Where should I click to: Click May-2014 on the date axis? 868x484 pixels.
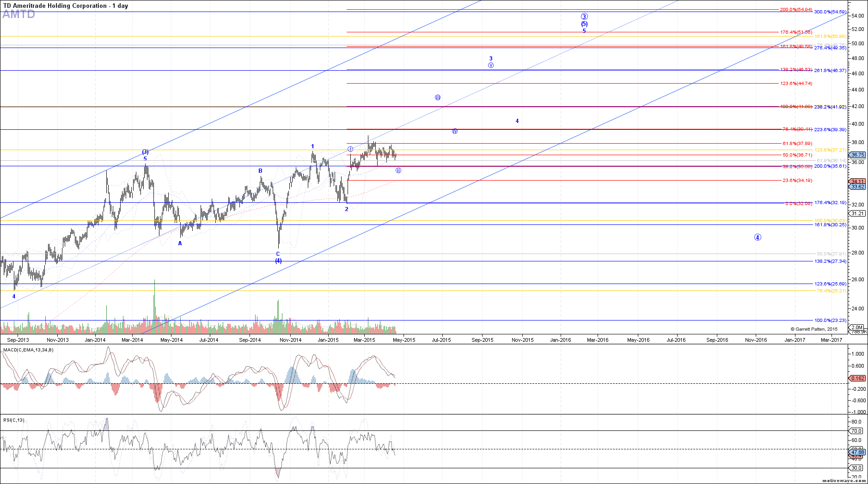pyautogui.click(x=171, y=340)
